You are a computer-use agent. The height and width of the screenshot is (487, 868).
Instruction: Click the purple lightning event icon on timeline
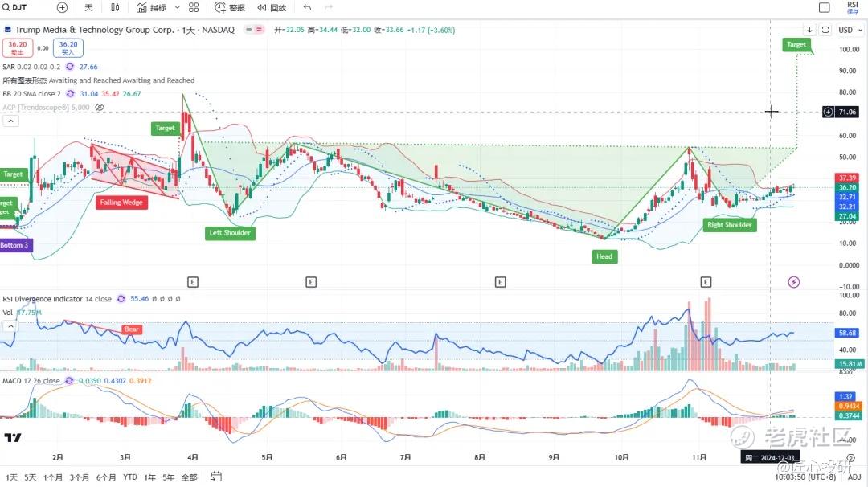coord(794,282)
